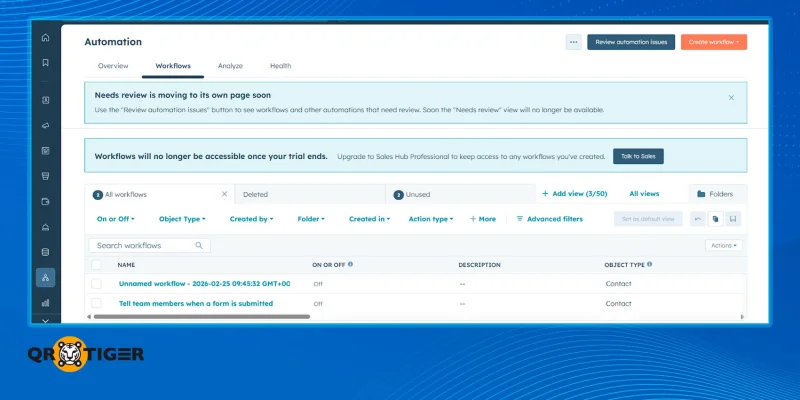800x400 pixels.
Task: Dismiss the Needs review banner
Action: pyautogui.click(x=731, y=97)
